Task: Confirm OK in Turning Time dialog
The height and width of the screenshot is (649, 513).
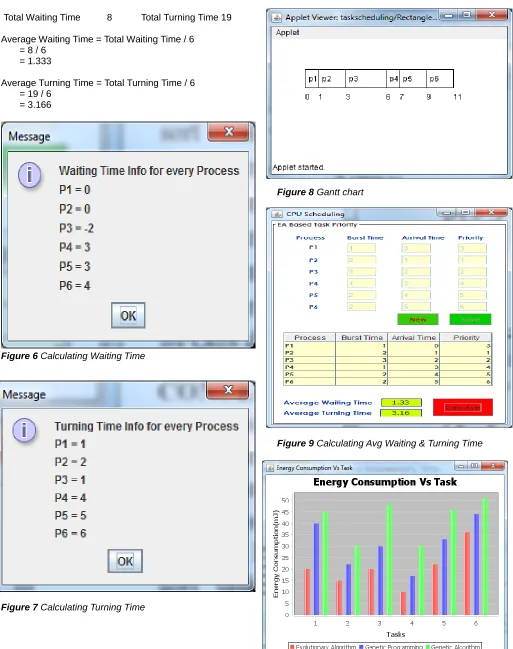Action: [125, 561]
